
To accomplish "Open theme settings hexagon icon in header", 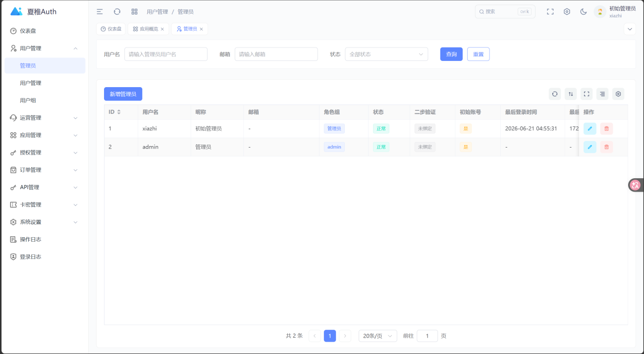I will tap(567, 11).
